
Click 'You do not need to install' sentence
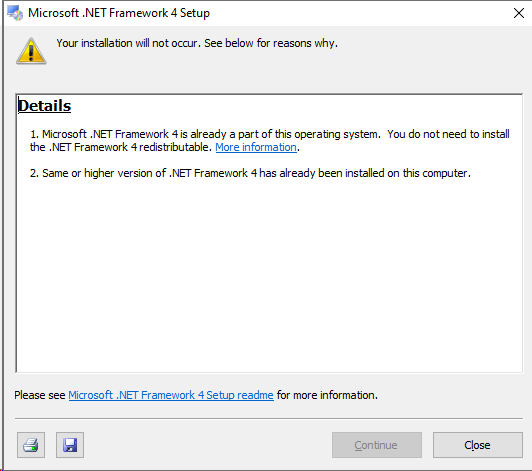tap(449, 134)
